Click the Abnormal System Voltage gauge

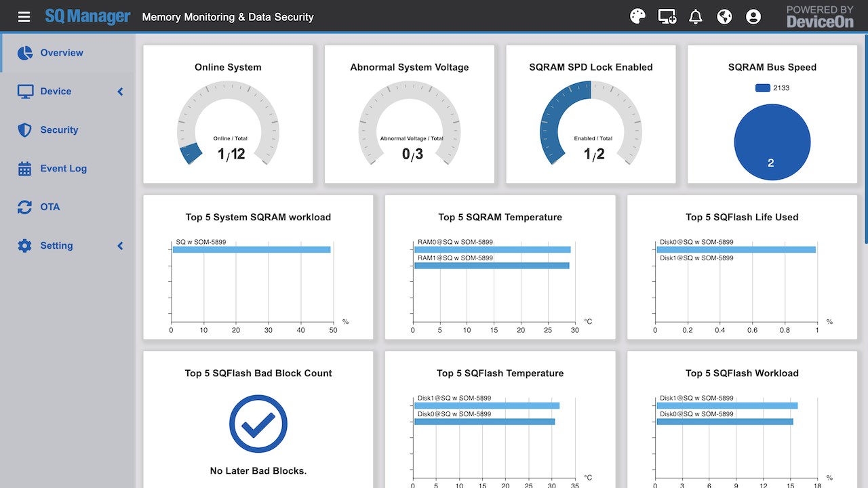click(410, 122)
